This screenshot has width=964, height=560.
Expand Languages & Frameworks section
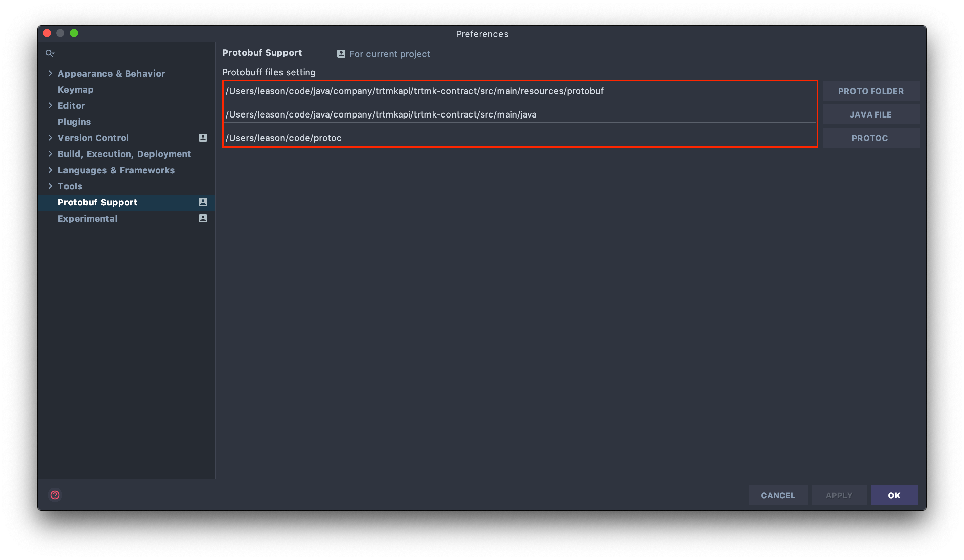click(50, 170)
